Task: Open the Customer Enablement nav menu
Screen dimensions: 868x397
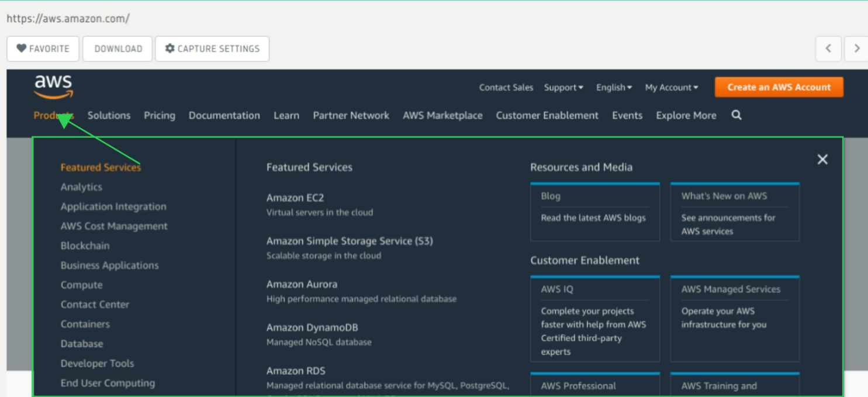Action: 547,115
